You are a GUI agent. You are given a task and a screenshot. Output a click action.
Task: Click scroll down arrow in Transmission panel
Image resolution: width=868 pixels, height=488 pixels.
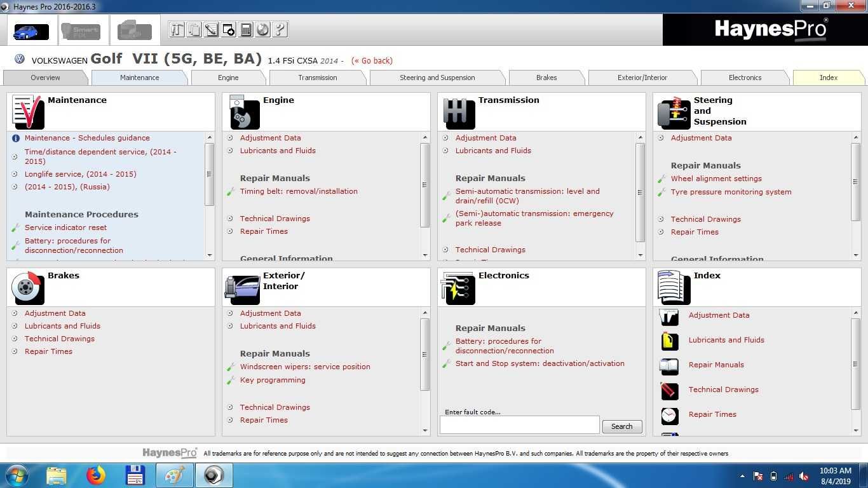click(641, 255)
